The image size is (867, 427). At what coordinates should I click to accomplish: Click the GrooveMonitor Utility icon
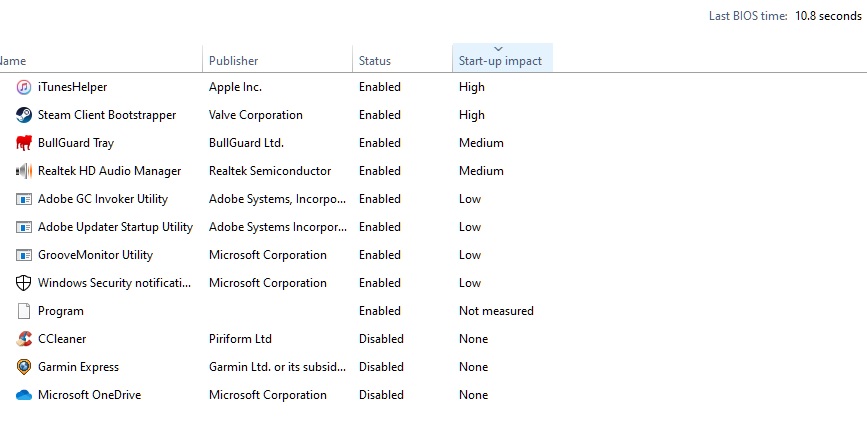click(23, 255)
